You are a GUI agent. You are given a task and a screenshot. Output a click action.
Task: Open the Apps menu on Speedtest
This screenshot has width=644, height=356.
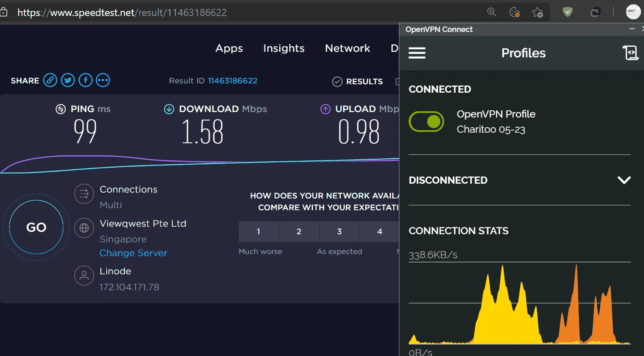click(x=229, y=48)
